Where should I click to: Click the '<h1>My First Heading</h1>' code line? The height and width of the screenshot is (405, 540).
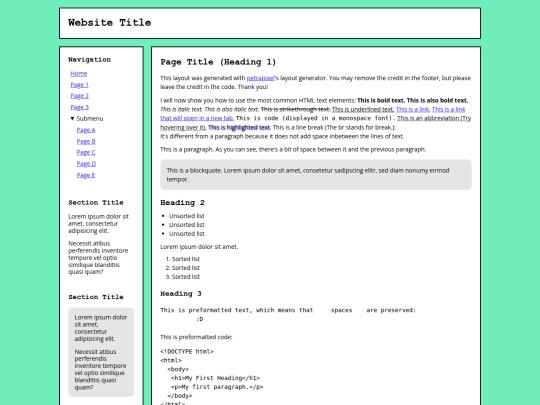[215, 378]
